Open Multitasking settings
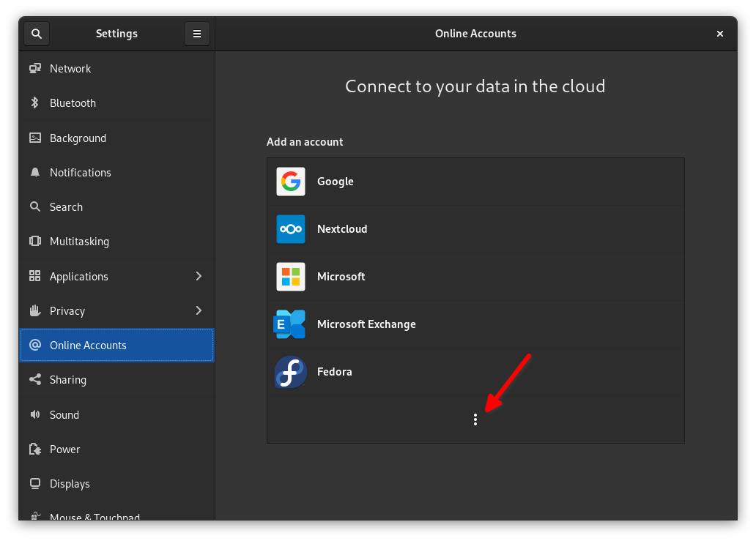Screen dimensions: 756x541 pyautogui.click(x=79, y=242)
